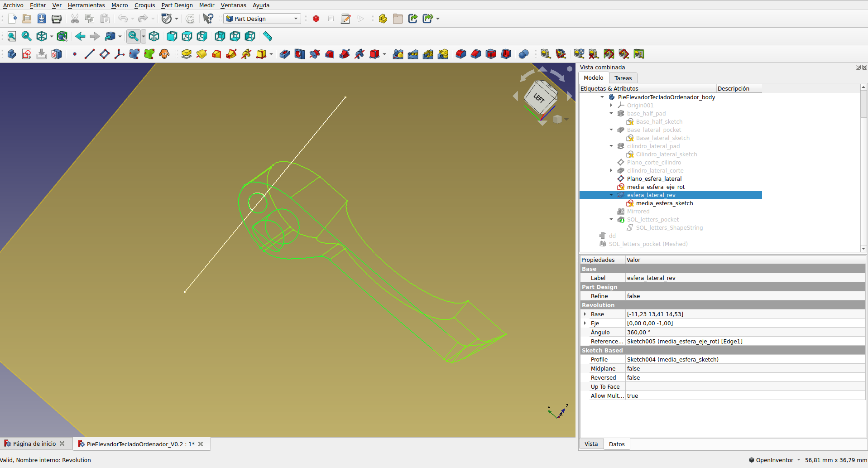The height and width of the screenshot is (468, 868).
Task: Switch to the Tareas tab
Action: coord(623,78)
